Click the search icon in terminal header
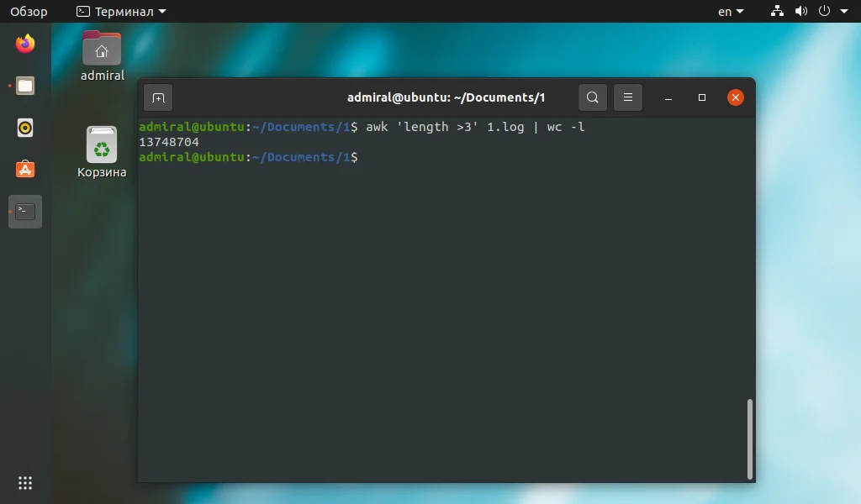Screen dimensions: 861x504 tap(592, 97)
